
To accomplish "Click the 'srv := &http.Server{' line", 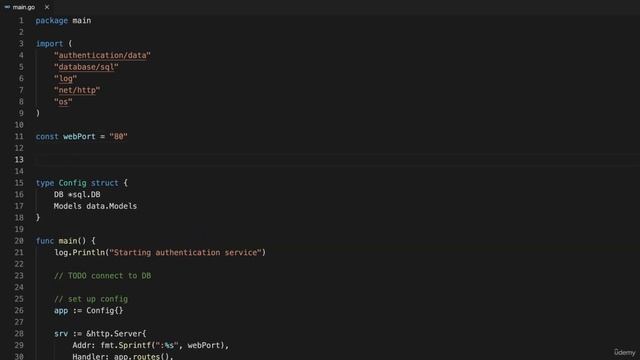I will (x=100, y=334).
